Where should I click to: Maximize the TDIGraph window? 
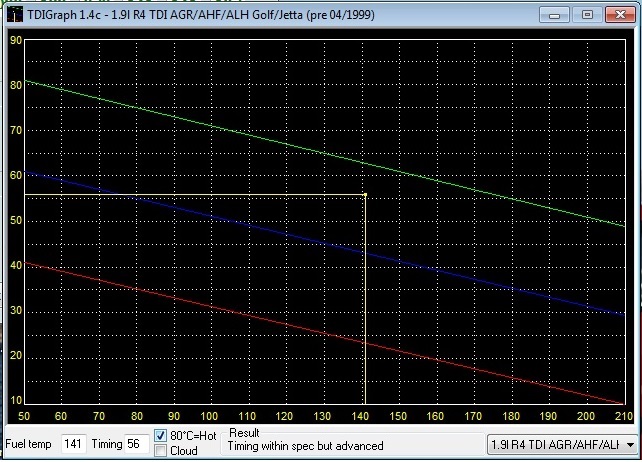[586, 14]
